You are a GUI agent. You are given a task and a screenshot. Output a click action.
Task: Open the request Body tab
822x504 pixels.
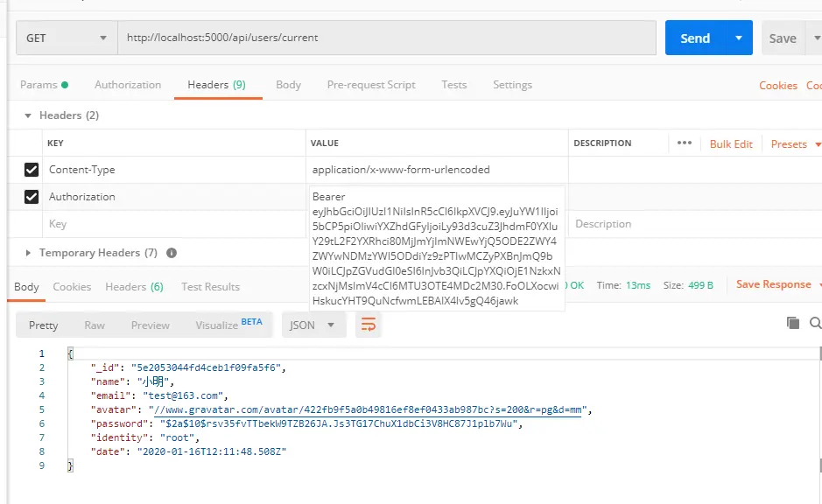[x=288, y=85]
